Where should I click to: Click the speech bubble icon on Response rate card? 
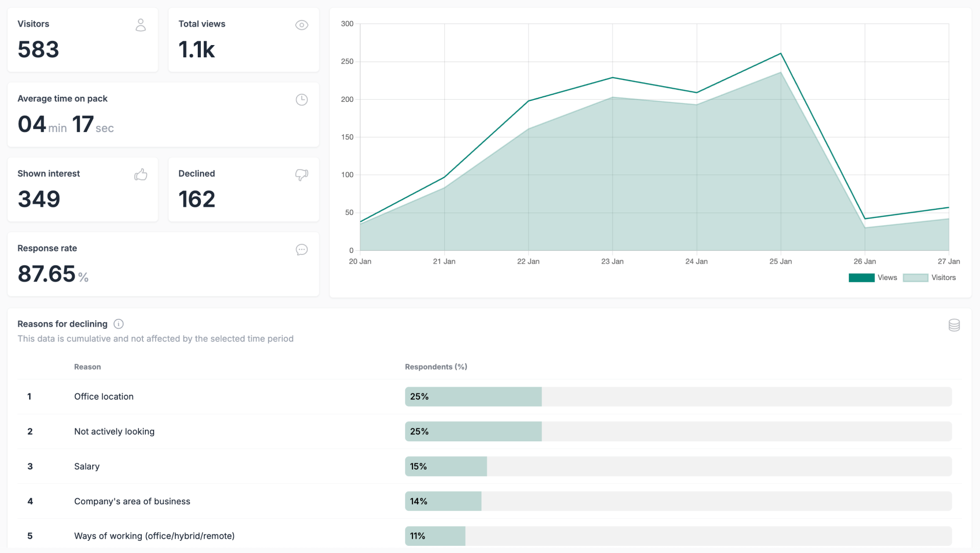click(301, 250)
